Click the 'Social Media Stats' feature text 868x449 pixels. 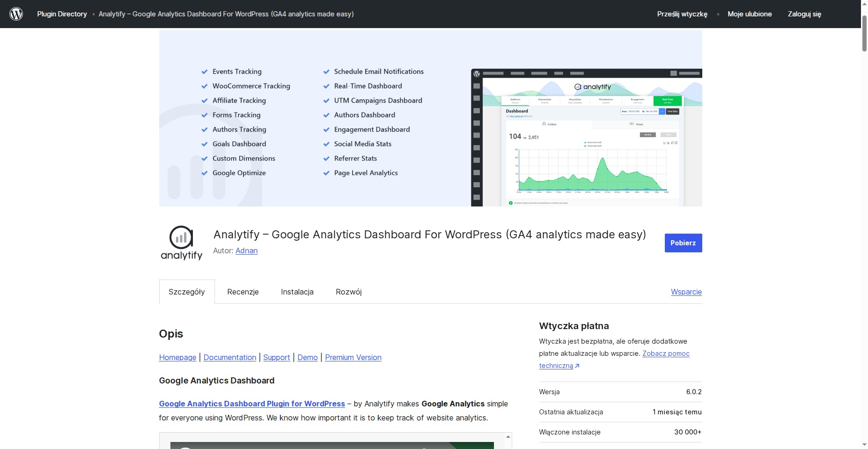coord(363,144)
